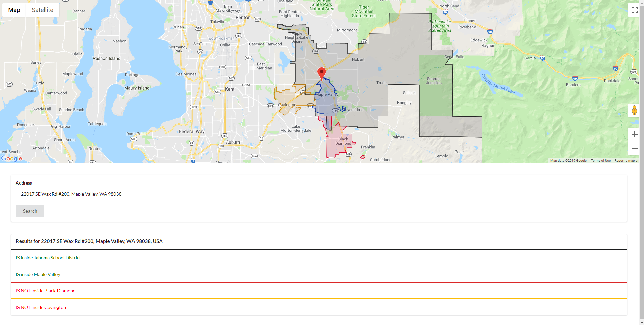Viewport: 644px width, 325px height.
Task: Click the Search button
Action: [x=30, y=211]
